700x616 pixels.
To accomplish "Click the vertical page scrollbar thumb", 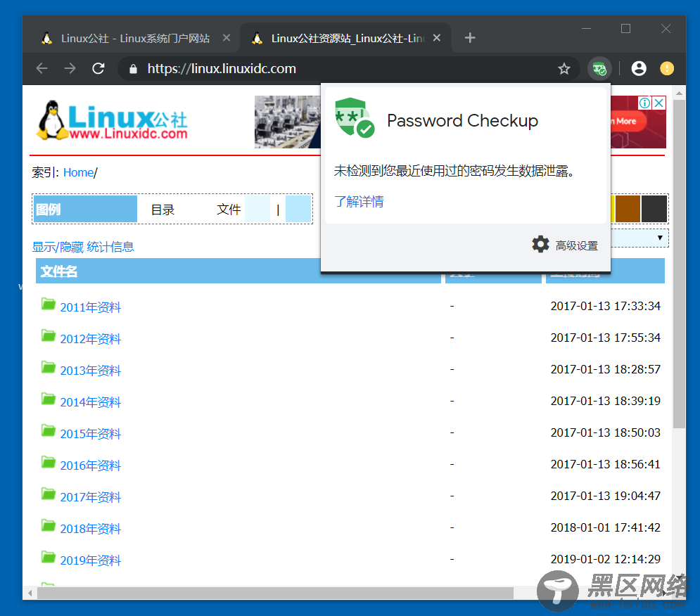I will click(679, 264).
